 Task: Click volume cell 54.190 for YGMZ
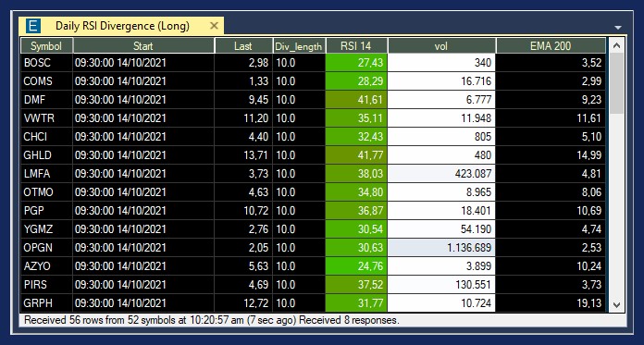(x=441, y=228)
